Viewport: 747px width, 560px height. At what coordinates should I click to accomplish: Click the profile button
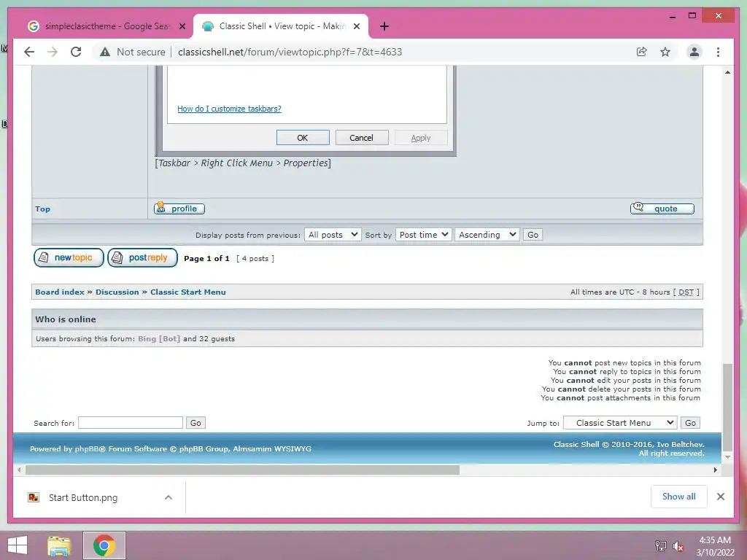click(x=179, y=209)
